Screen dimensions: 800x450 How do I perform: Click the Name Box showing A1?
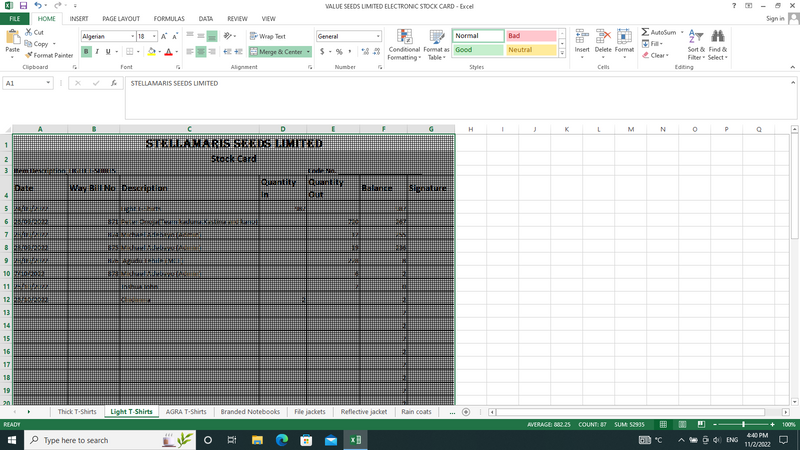point(24,83)
